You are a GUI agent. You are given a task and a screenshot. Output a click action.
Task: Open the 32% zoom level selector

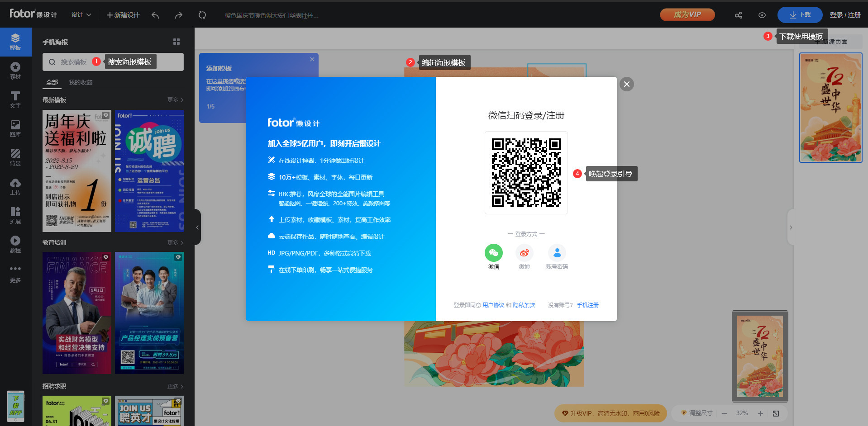pos(742,413)
